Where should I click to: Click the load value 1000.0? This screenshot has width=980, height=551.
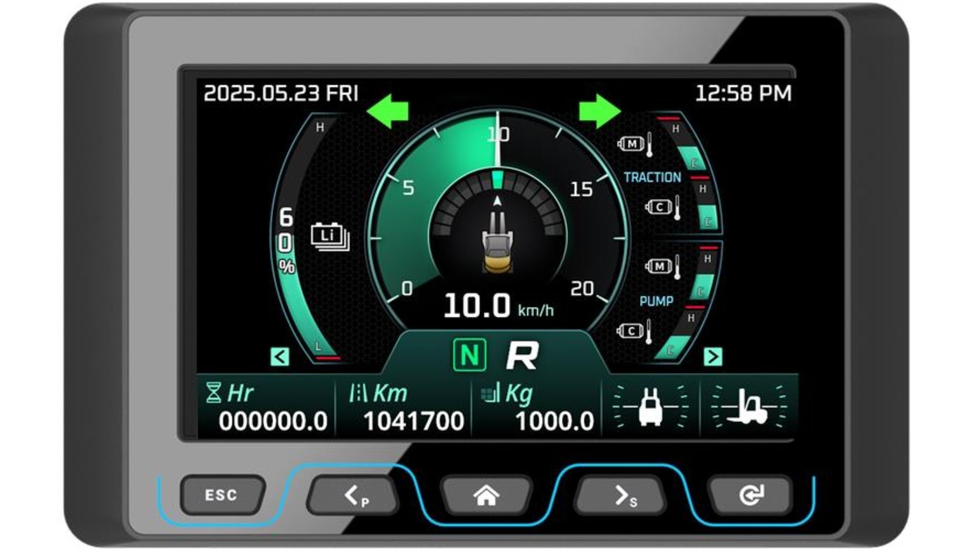pos(555,421)
